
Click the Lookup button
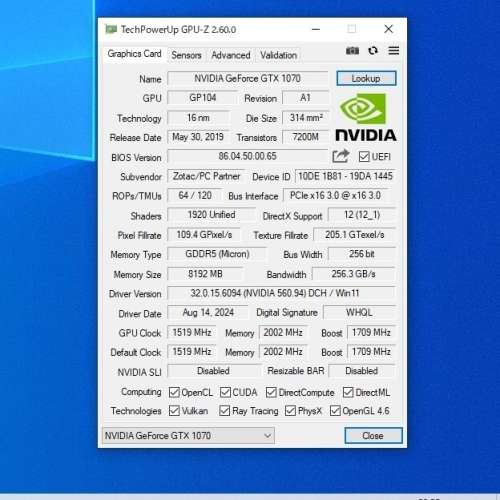[366, 78]
